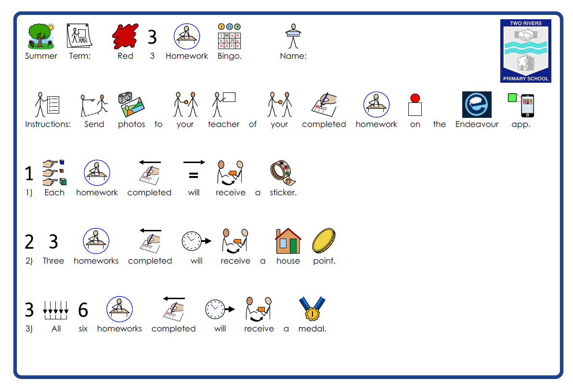Click the homework symbol in the instructions row

point(377,105)
